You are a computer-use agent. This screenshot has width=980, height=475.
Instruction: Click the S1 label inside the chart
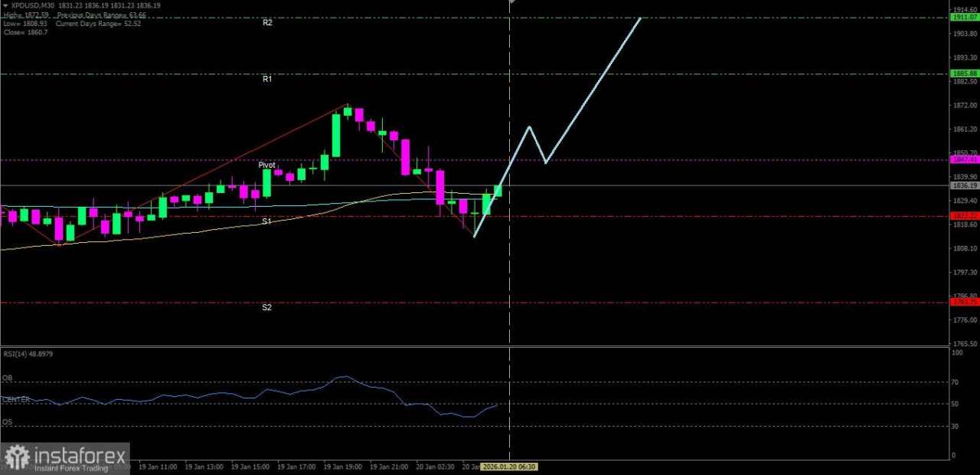pyautogui.click(x=266, y=221)
